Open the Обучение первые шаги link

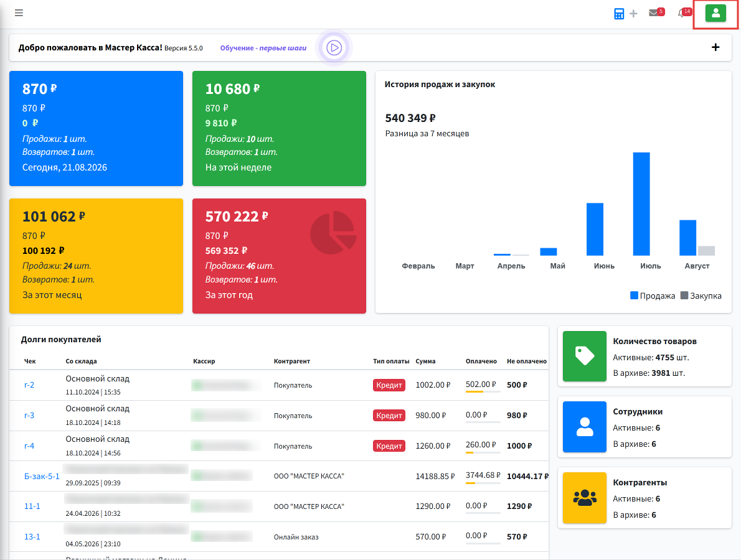[263, 48]
